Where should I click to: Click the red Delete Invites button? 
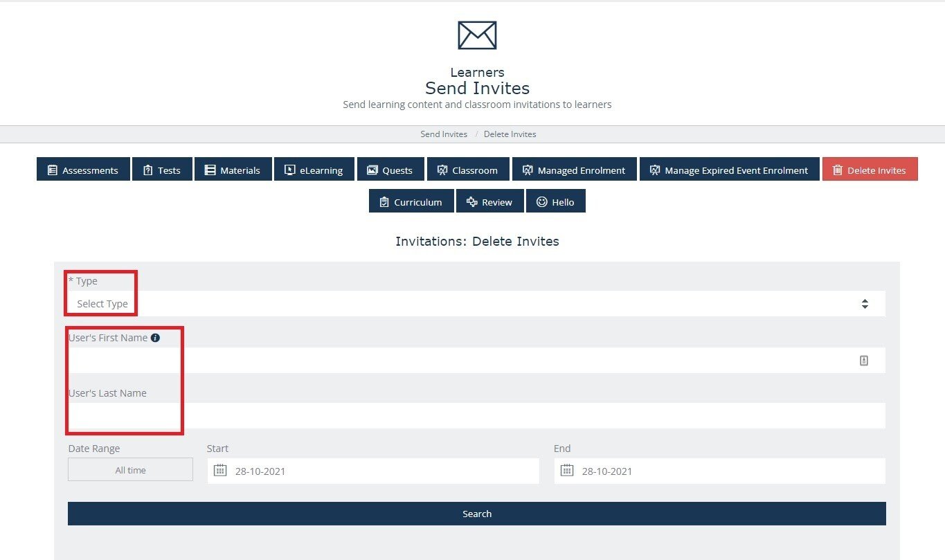pos(870,170)
